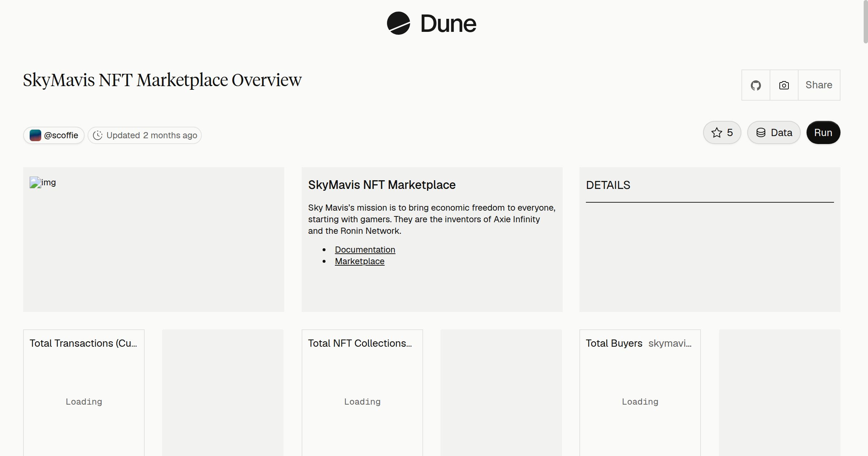Click the Updated 2 months ago badge

click(x=145, y=135)
